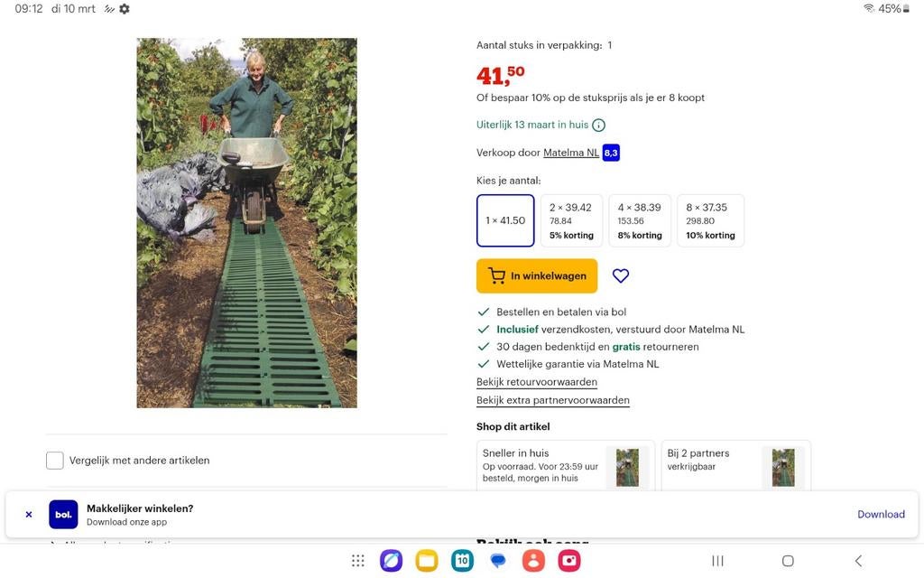Open the Matelma NL seller link
This screenshot has width=924, height=578.
(x=570, y=153)
